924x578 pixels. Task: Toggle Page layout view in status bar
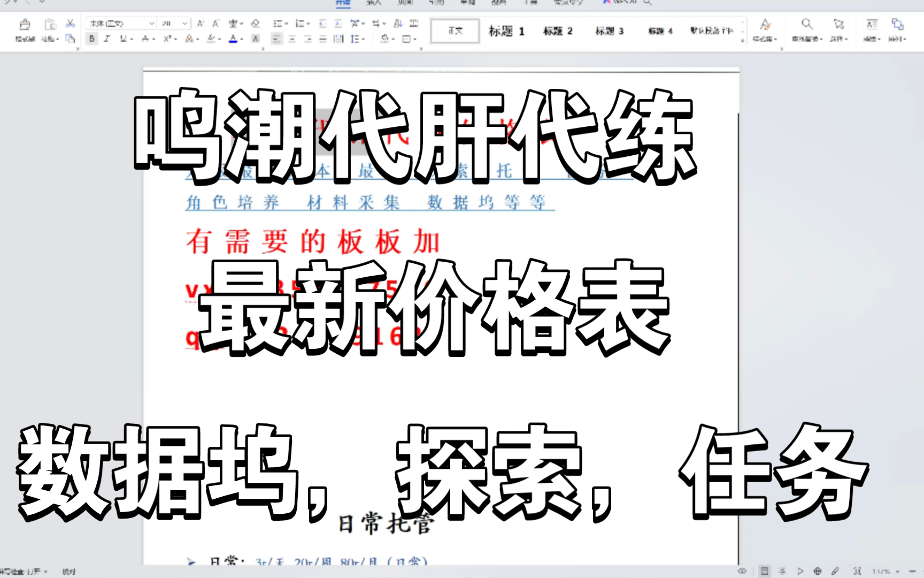pos(765,571)
